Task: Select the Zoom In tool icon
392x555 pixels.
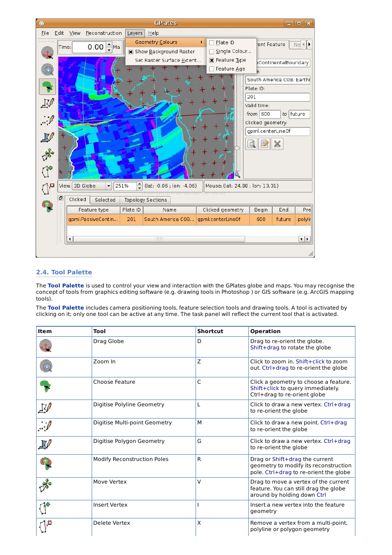Action: point(47,70)
